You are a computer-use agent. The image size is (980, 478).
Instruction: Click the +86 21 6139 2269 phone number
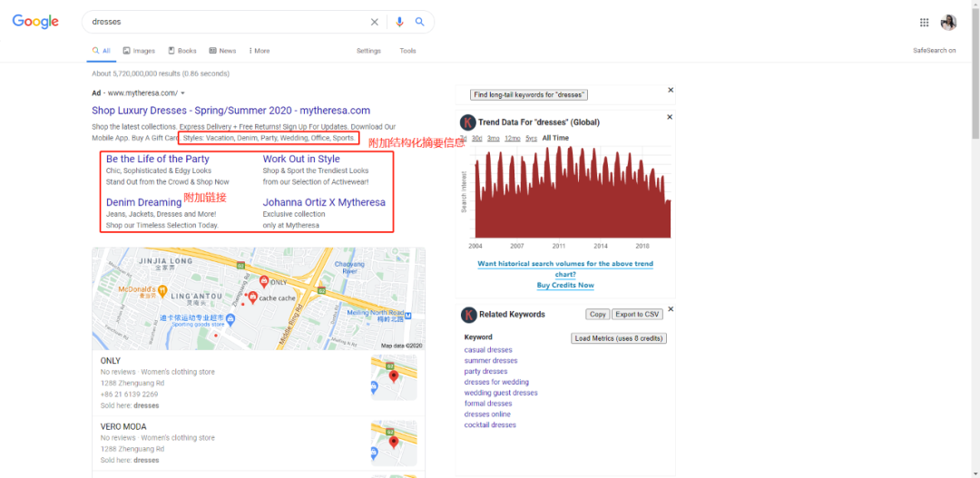click(x=130, y=395)
